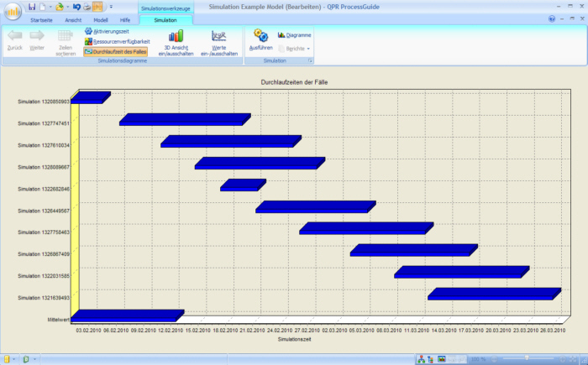This screenshot has height=365, width=588.
Task: Click the label Simulation 1327610034
Action: (44, 145)
